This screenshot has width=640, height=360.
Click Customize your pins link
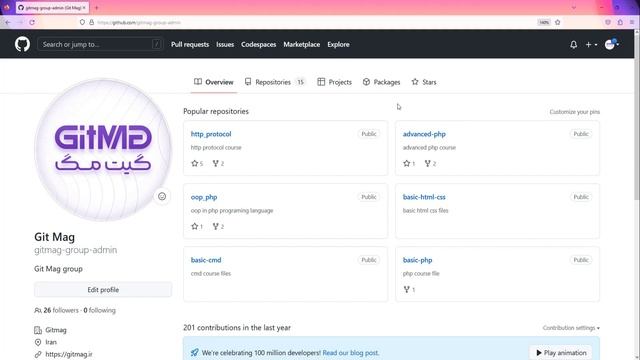click(x=574, y=112)
